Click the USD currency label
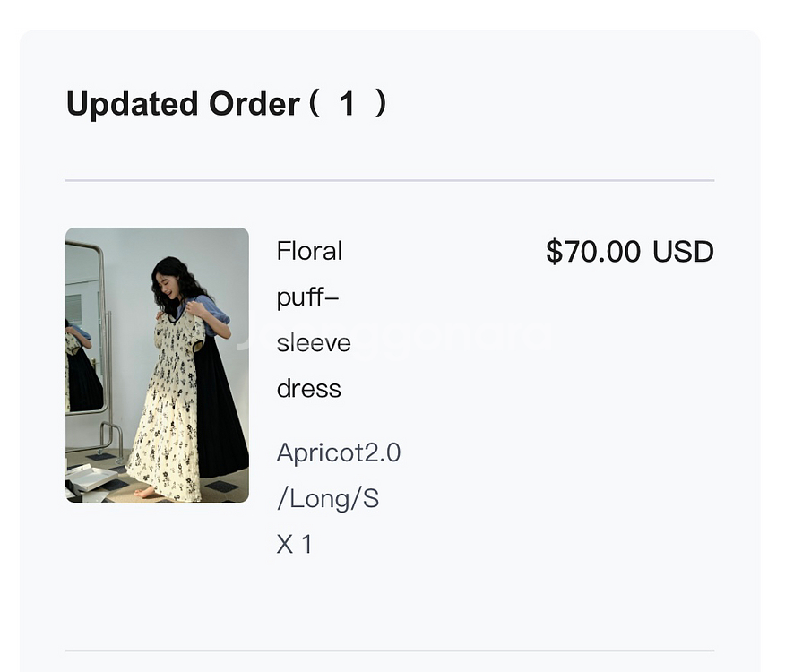785x672 pixels. click(x=684, y=252)
